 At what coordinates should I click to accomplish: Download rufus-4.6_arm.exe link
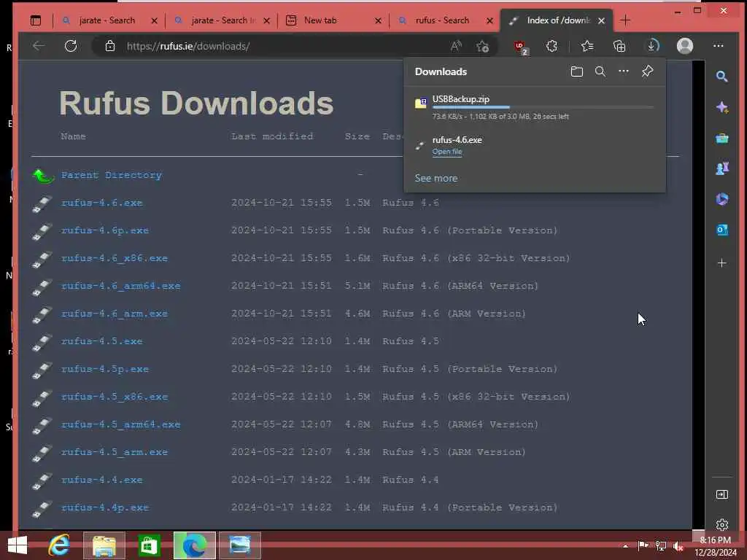click(115, 314)
